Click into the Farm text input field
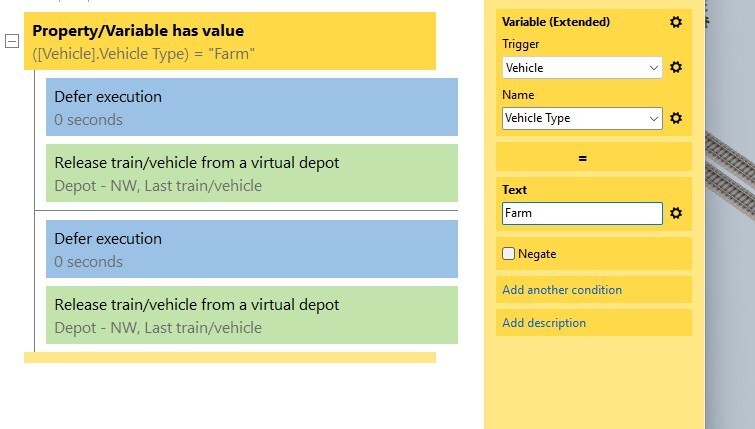 582,213
